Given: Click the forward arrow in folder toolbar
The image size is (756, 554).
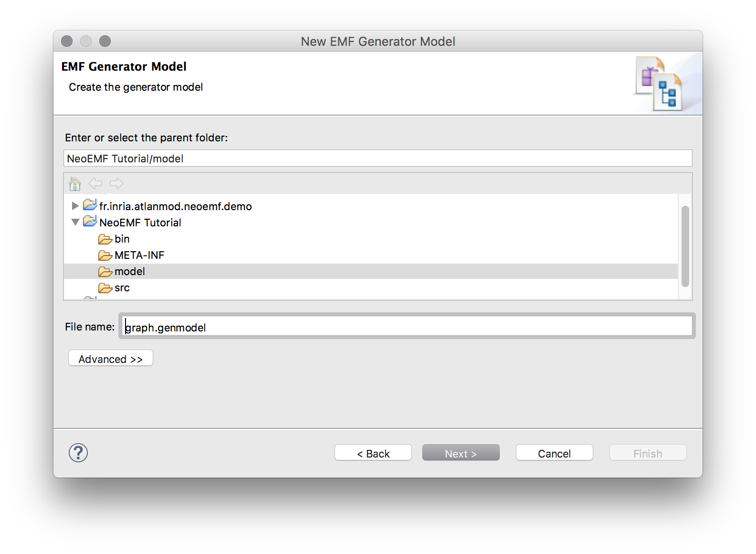Looking at the screenshot, I should [x=116, y=183].
